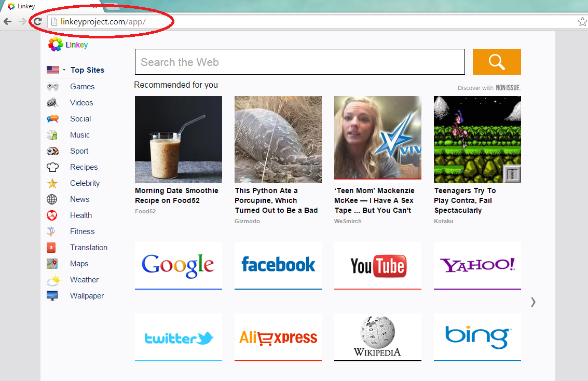Click the Wallpaper monitor icon
Viewport: 588px width, 381px height.
pos(52,296)
